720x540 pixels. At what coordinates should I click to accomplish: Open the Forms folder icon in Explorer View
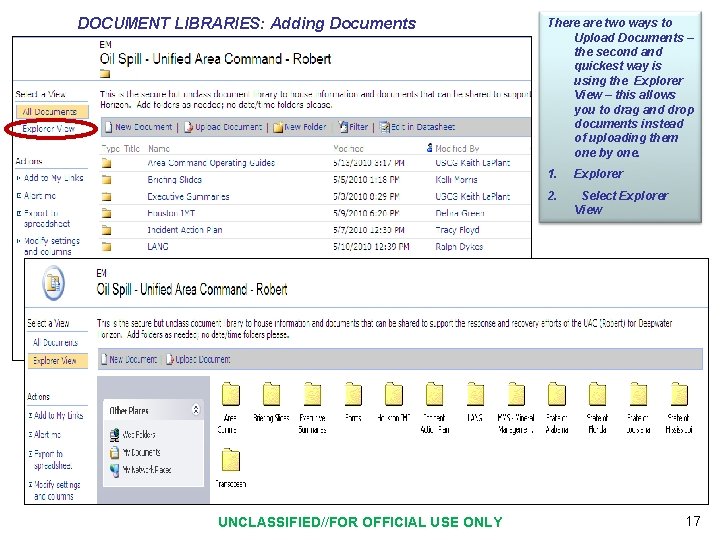point(353,394)
